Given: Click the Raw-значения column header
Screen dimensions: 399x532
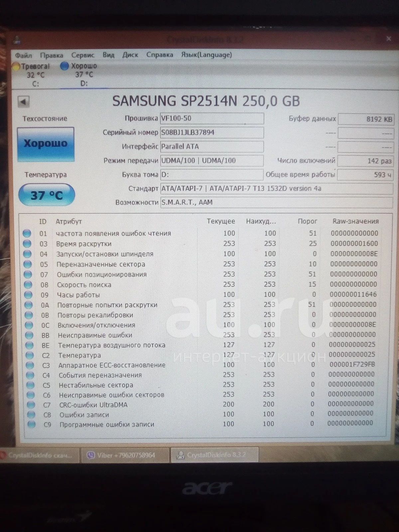Looking at the screenshot, I should 355,221.
